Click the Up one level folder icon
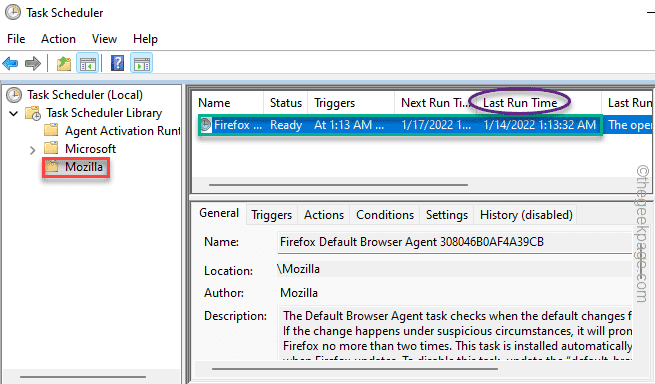 pyautogui.click(x=64, y=64)
